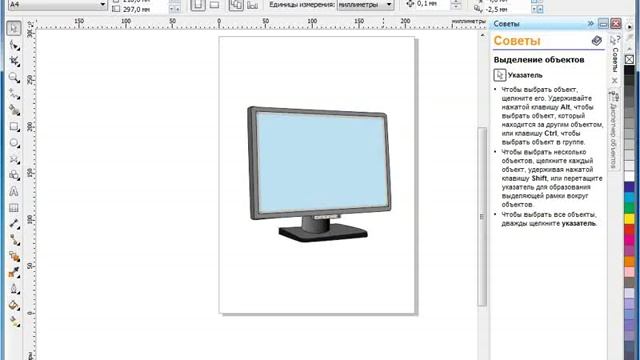The height and width of the screenshot is (360, 640).
Task: Pick the magenta color swatch
Action: 629,240
